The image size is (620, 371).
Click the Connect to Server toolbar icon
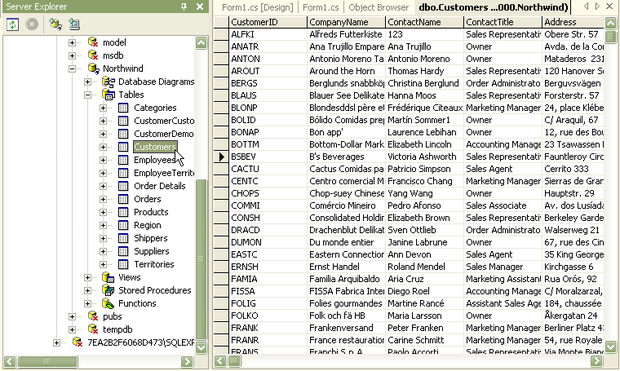[74, 25]
